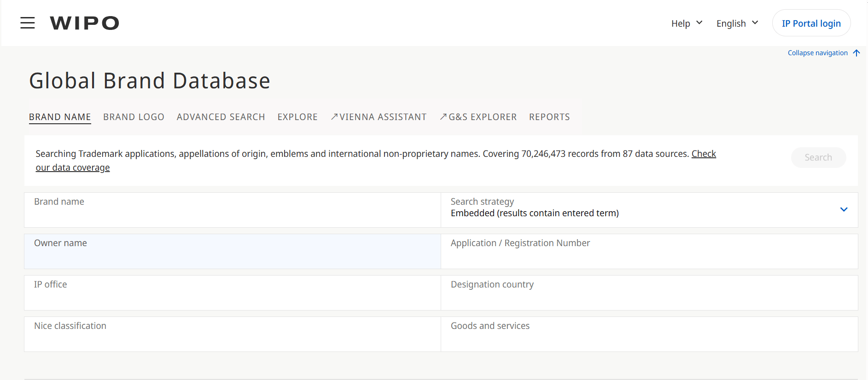Expand the Search strategy dropdown chevron
The height and width of the screenshot is (380, 868).
(x=844, y=209)
